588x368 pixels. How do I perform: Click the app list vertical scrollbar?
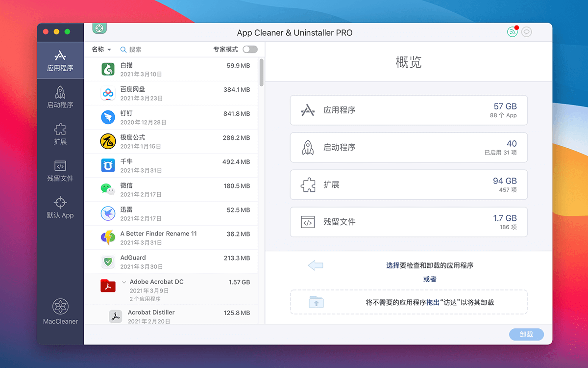click(x=261, y=73)
